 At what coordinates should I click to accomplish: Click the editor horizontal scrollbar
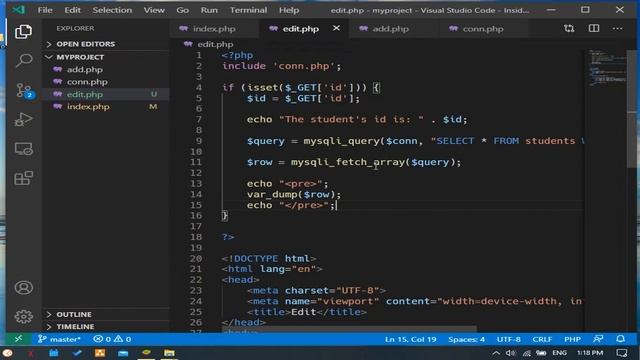[x=349, y=329]
